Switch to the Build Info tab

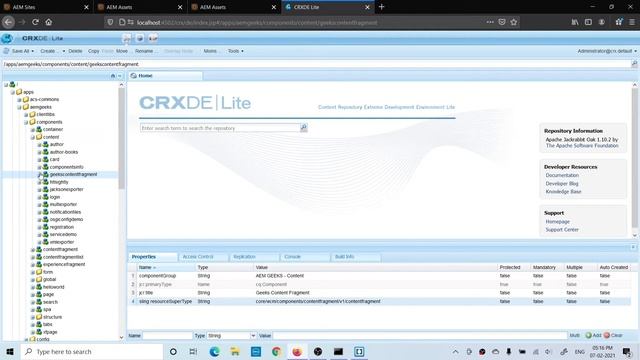(344, 257)
